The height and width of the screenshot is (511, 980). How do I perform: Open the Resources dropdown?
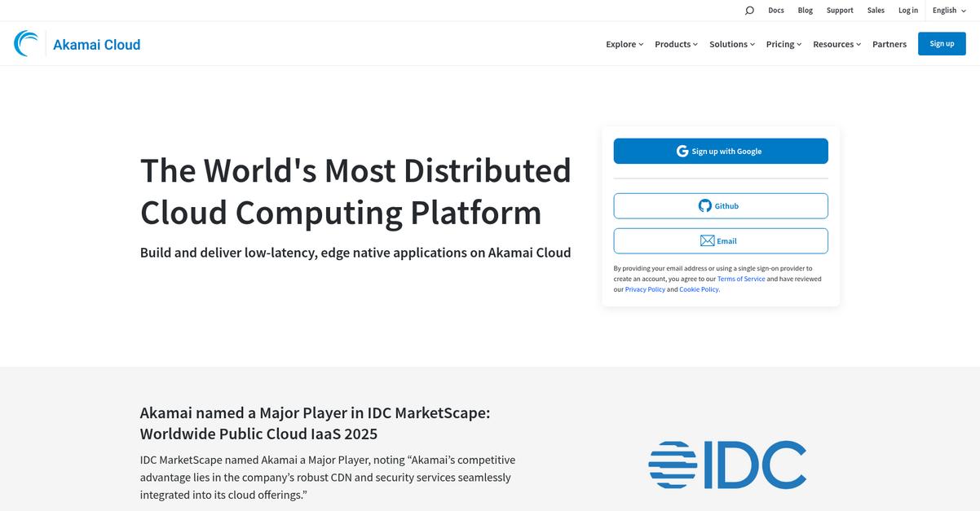837,44
